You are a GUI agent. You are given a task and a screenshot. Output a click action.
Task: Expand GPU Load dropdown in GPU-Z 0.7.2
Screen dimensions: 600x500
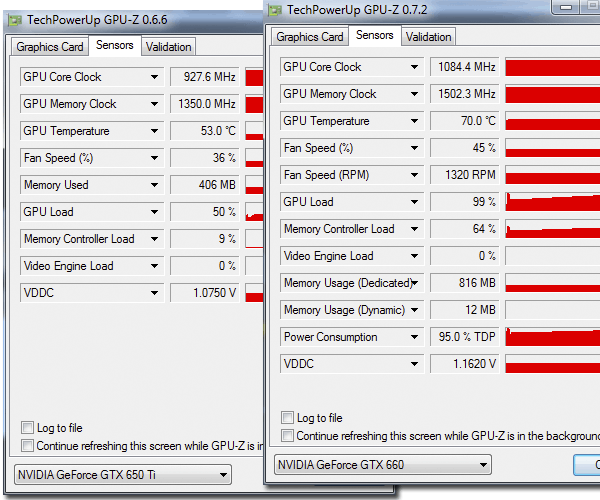[x=414, y=202]
